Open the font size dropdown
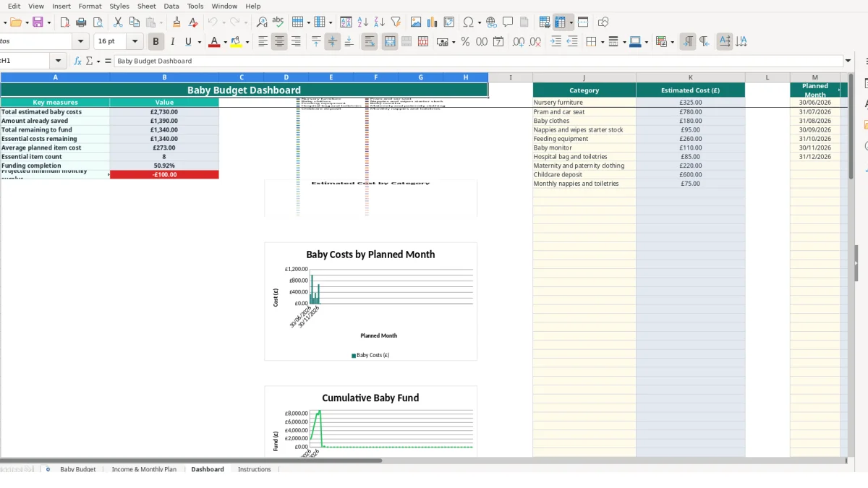 click(x=136, y=42)
